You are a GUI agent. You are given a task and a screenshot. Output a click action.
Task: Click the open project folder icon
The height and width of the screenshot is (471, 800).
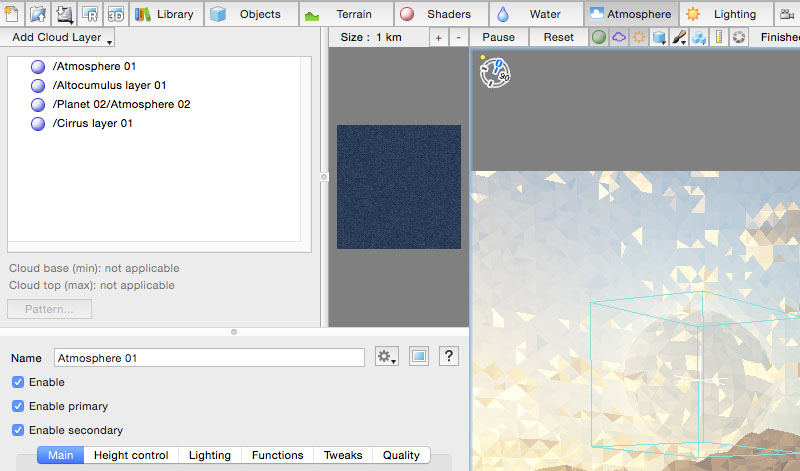pos(38,14)
